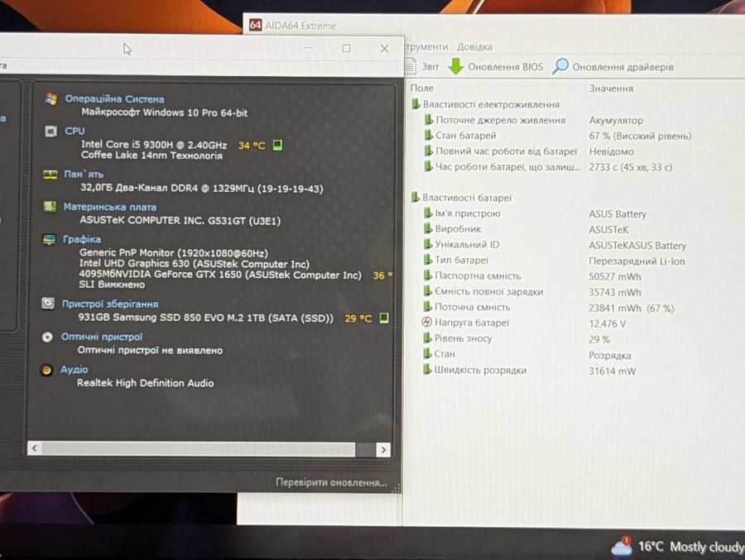This screenshot has height=560, width=745.
Task: Click the speaker icon beside Аудіо
Action: 46,370
